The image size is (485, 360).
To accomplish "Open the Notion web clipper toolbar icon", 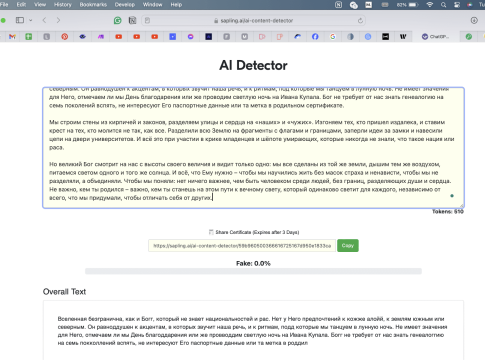I will [x=132, y=20].
